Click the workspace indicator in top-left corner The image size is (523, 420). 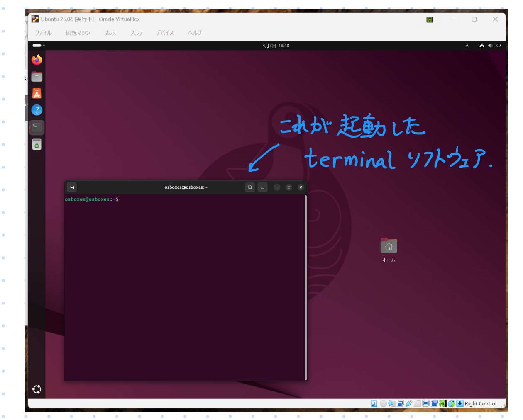(38, 46)
